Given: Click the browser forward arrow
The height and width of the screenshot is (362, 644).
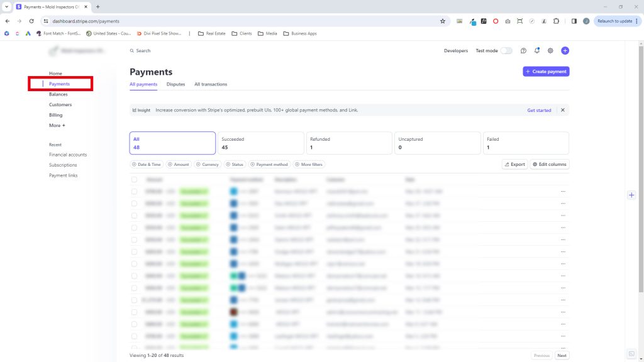Looking at the screenshot, I should click(x=19, y=21).
